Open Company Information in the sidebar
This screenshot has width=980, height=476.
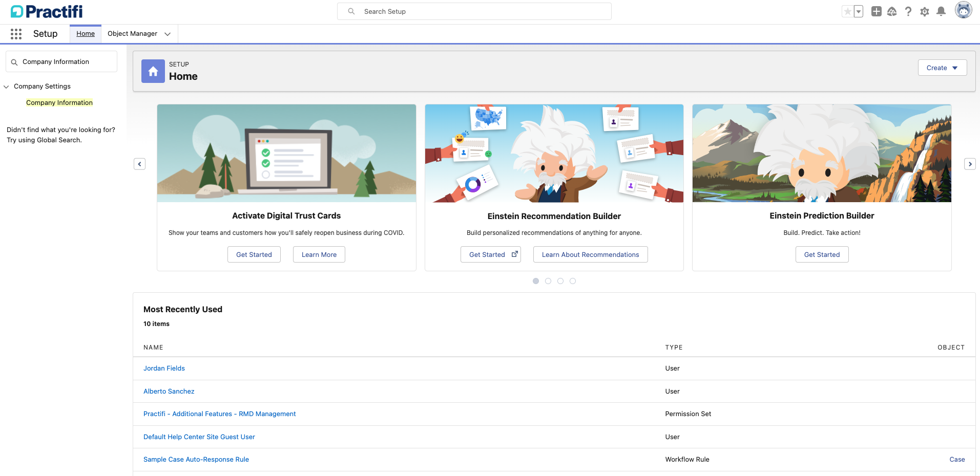click(59, 102)
